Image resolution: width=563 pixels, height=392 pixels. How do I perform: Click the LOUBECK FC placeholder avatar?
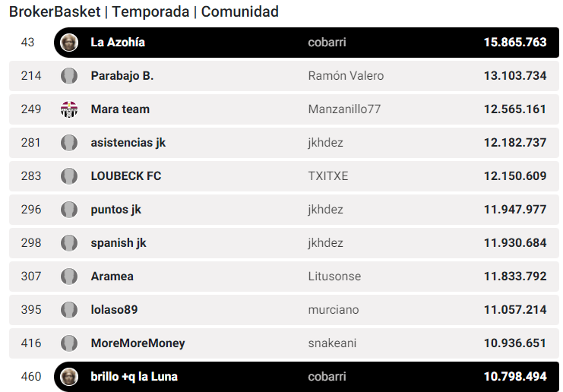69,176
